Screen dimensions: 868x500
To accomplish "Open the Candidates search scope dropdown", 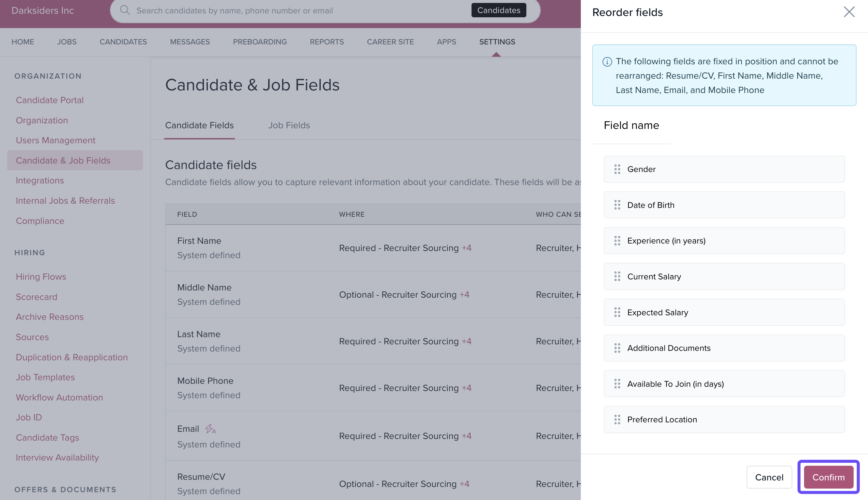I will click(x=498, y=10).
